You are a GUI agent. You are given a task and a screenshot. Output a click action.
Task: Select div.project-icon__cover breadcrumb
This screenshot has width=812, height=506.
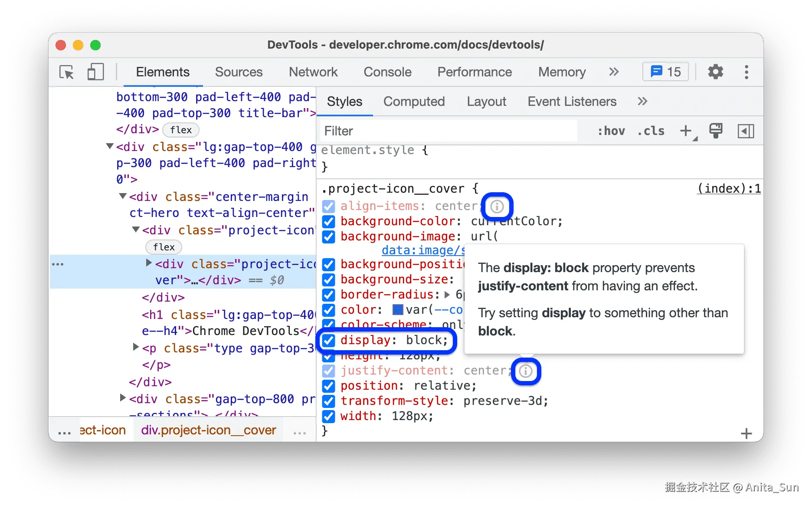click(209, 430)
